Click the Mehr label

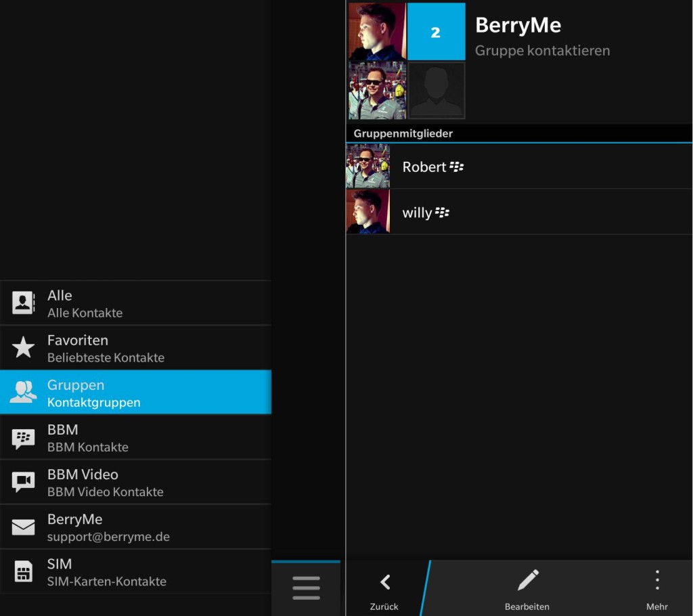pyautogui.click(x=656, y=607)
